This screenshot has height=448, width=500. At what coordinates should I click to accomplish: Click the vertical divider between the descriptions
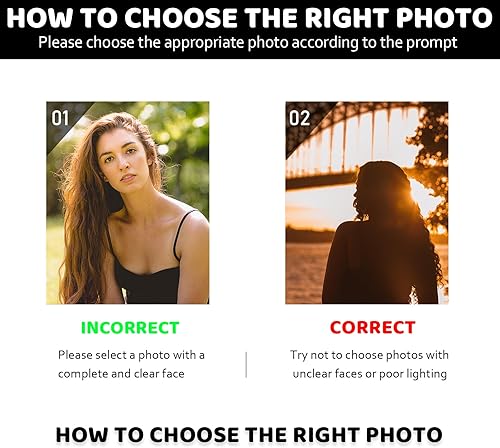click(x=246, y=365)
